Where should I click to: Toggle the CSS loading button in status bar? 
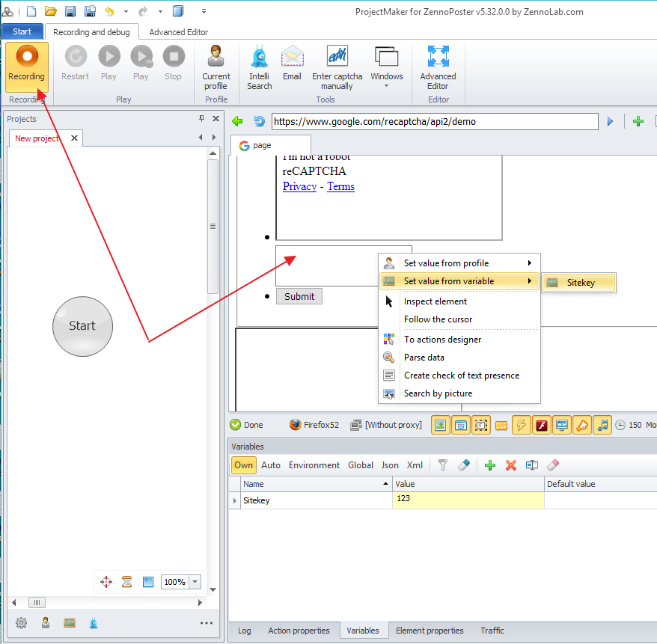pyautogui.click(x=501, y=425)
